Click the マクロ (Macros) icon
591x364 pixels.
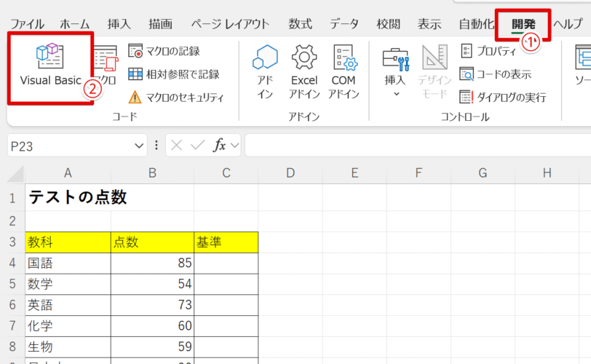click(105, 66)
